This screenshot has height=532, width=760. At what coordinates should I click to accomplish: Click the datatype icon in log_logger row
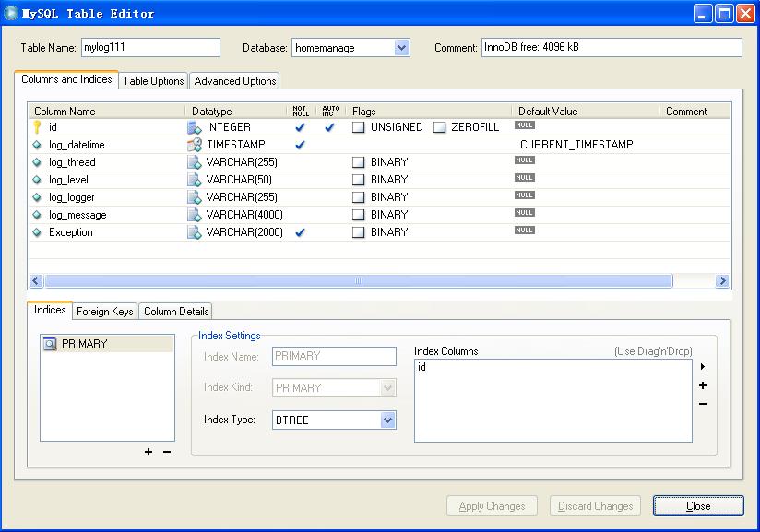coord(195,197)
